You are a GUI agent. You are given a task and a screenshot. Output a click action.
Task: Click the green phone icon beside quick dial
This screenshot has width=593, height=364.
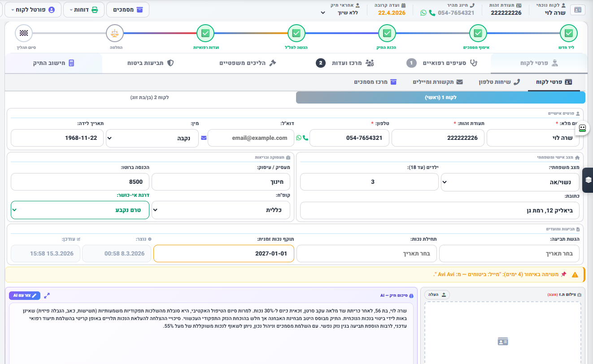(432, 13)
